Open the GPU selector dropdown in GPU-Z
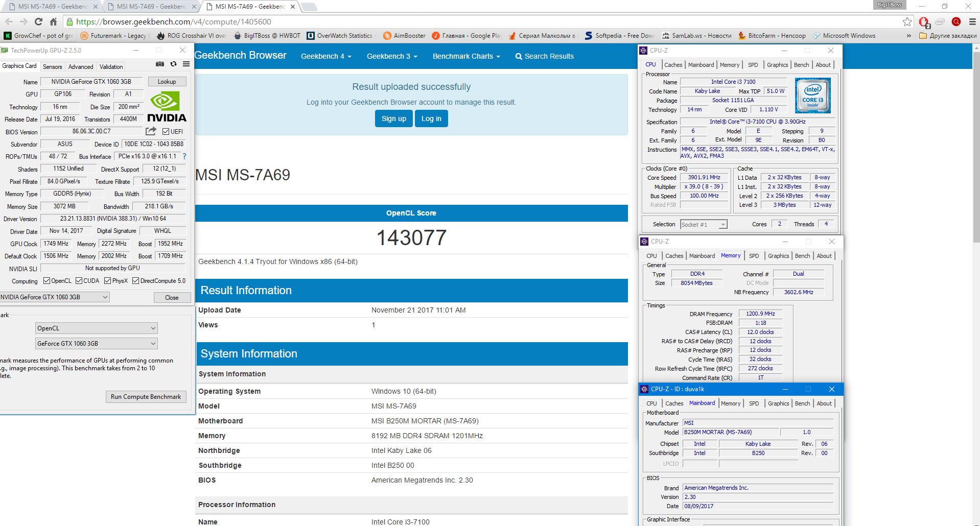 pyautogui.click(x=54, y=297)
